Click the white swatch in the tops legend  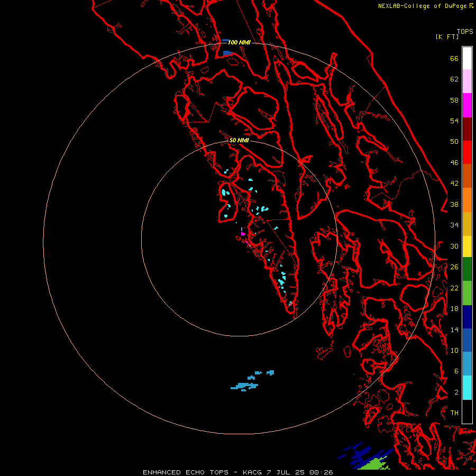click(467, 58)
